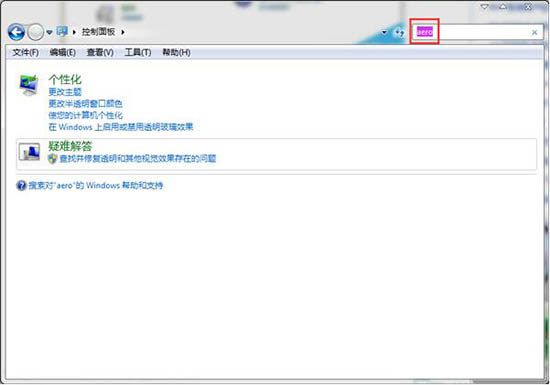Click the 更改主题 link
The width and height of the screenshot is (550, 385).
pyautogui.click(x=65, y=92)
